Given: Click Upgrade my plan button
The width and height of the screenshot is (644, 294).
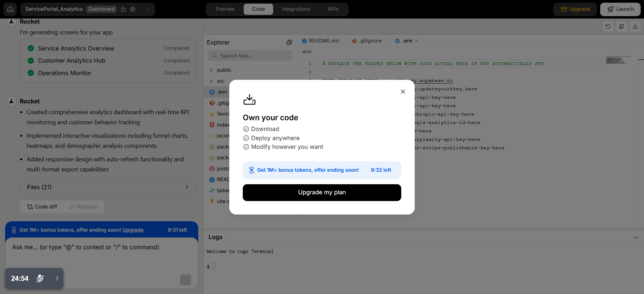Looking at the screenshot, I should (322, 193).
